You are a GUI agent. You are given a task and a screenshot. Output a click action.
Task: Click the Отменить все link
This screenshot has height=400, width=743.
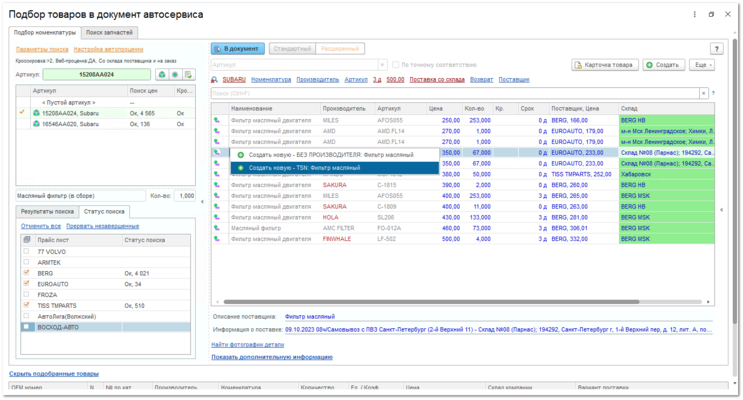pos(41,226)
